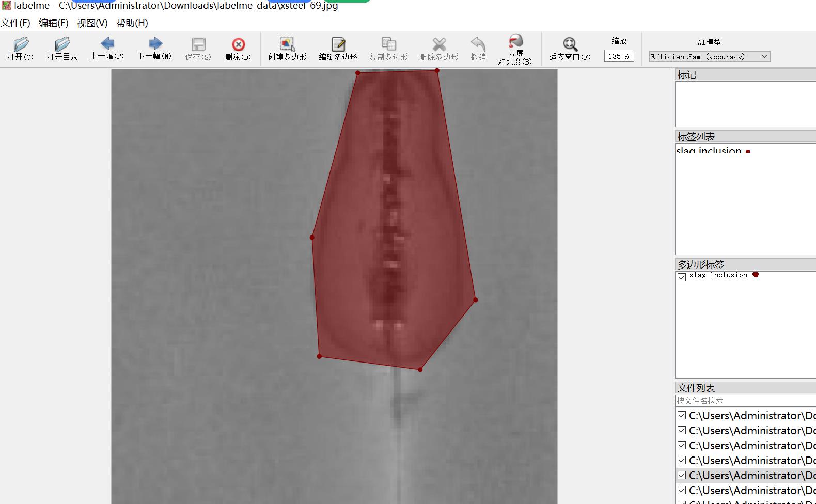
Task: Open the View menu
Action: tap(92, 23)
